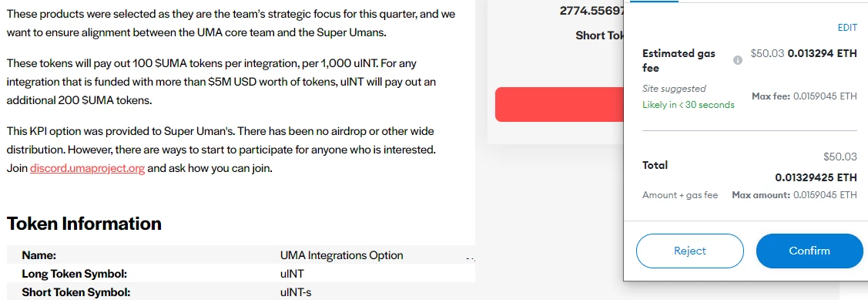Click the 0.013294 ETH gas amount
Screen dimensions: 868x300
tap(822, 54)
